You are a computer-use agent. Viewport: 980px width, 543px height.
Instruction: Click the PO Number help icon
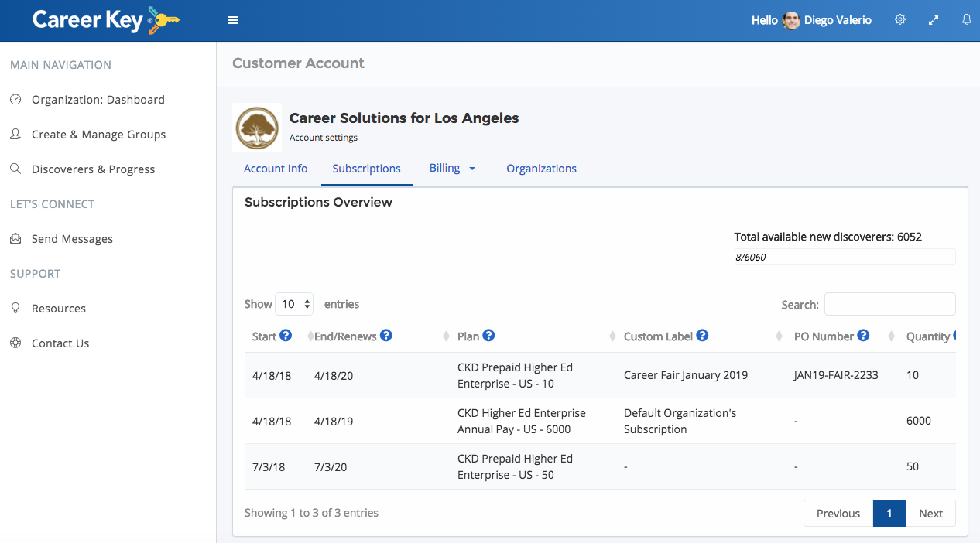click(x=863, y=336)
